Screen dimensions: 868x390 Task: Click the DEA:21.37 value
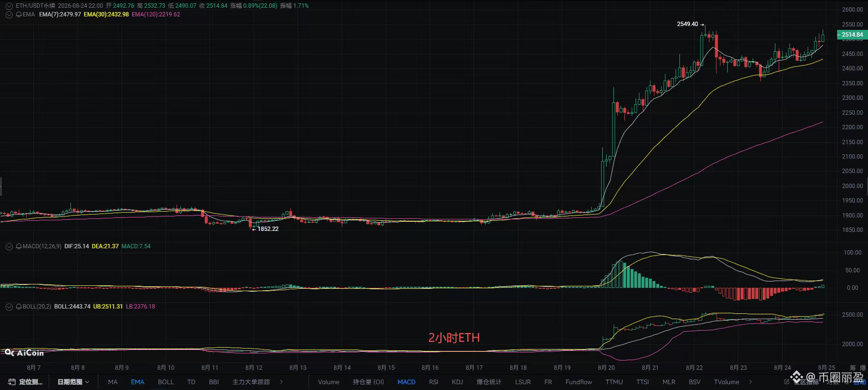click(x=105, y=246)
